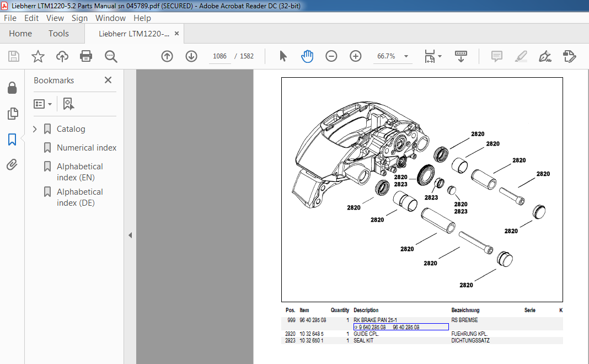Open the Edit menu

31,18
